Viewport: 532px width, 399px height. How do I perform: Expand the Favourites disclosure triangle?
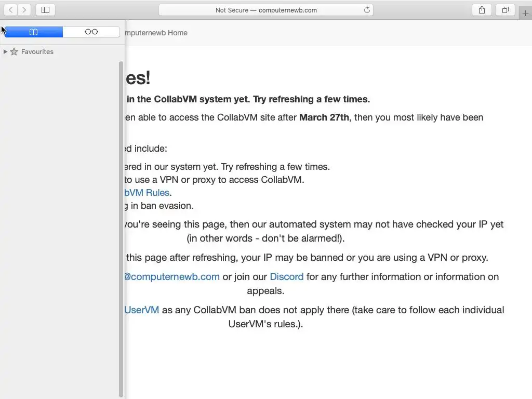(x=5, y=51)
